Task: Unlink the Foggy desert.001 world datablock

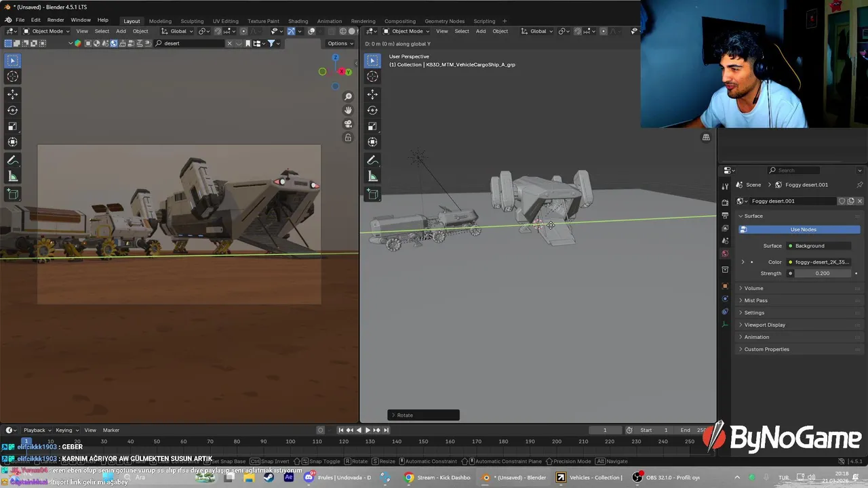Action: click(x=860, y=201)
